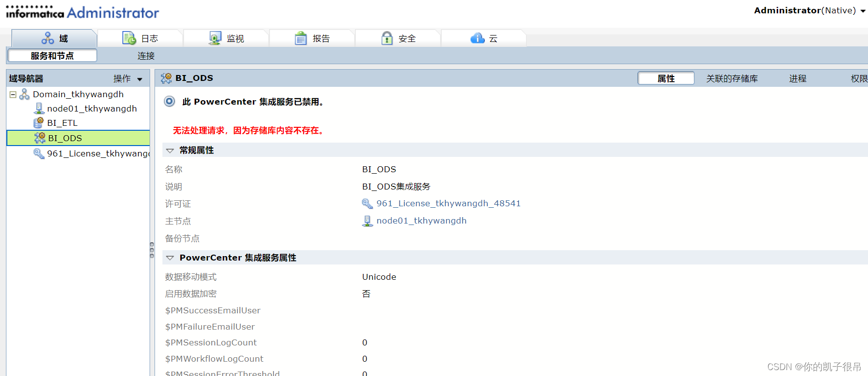The width and height of the screenshot is (868, 376).
Task: Switch to the 监视 main tab
Action: (x=226, y=38)
